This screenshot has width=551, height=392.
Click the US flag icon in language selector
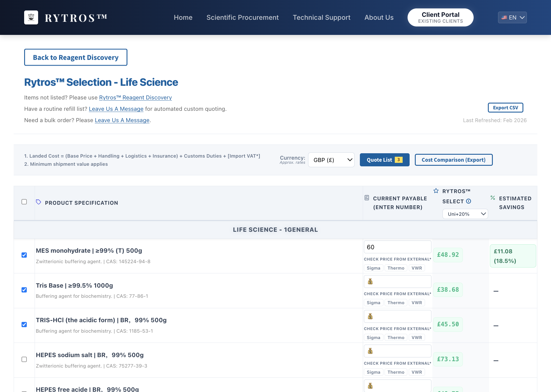pyautogui.click(x=504, y=17)
